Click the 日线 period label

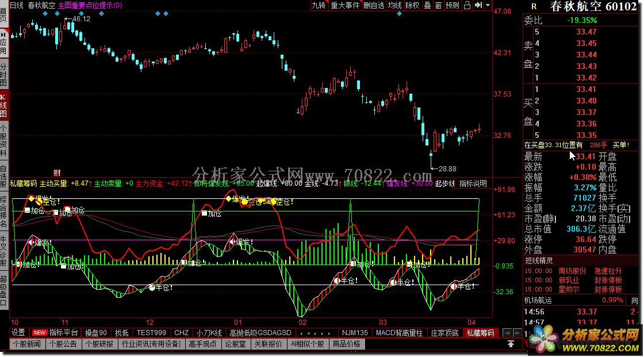coord(17,5)
